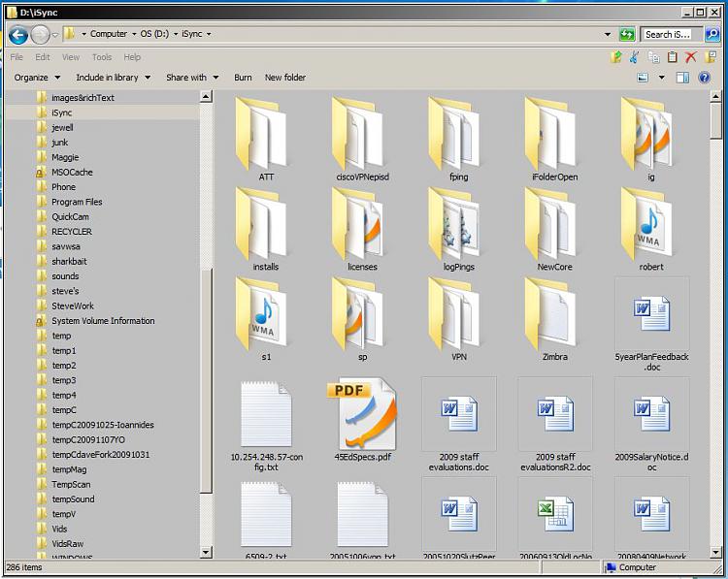Select Program Files in the folder tree
728x579 pixels.
click(x=77, y=202)
